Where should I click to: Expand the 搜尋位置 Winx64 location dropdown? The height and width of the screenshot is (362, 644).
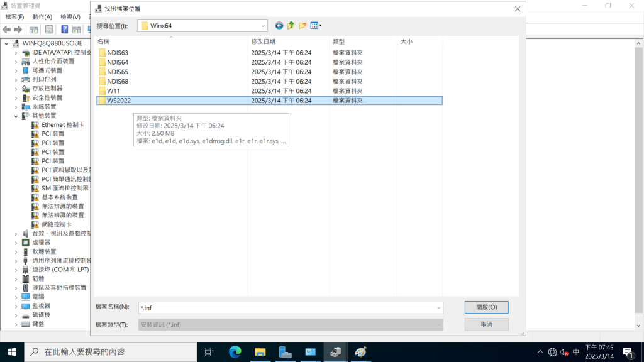(264, 26)
